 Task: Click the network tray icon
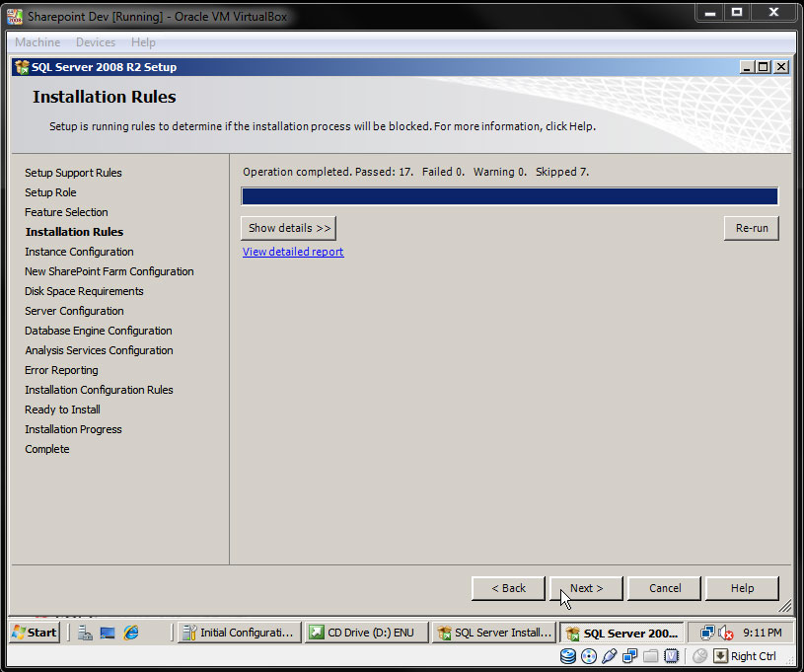707,633
